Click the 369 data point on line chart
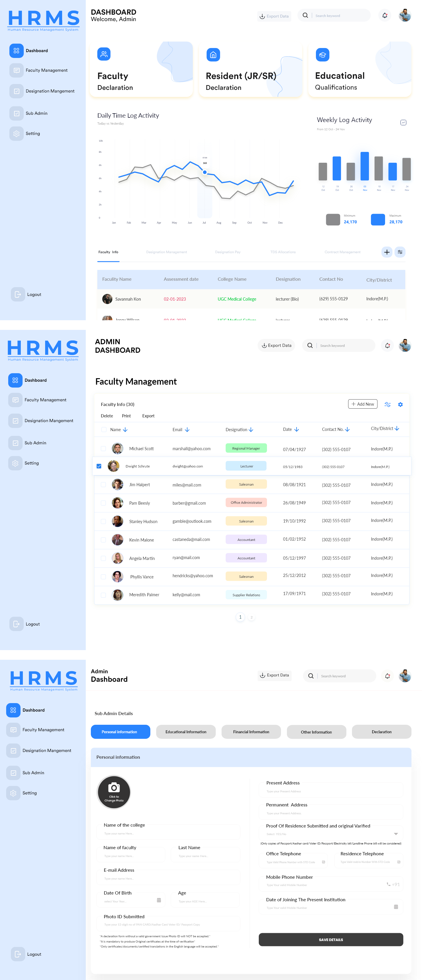422x980 pixels. (x=205, y=172)
